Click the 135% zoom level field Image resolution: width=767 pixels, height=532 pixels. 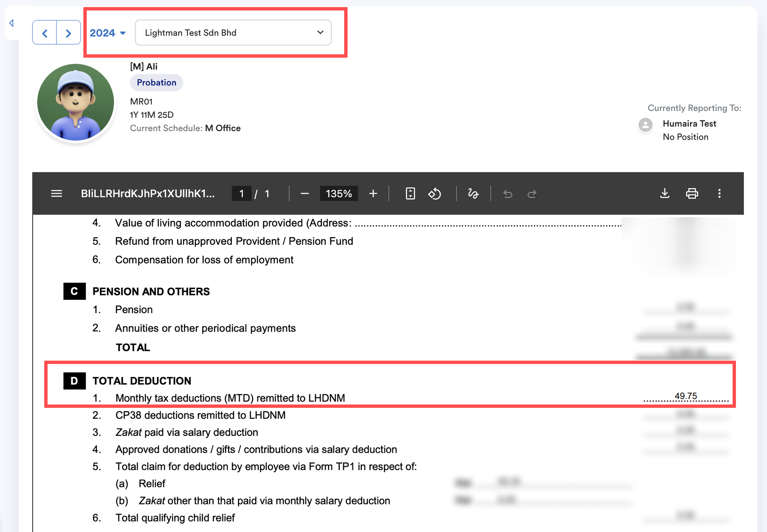click(x=338, y=194)
